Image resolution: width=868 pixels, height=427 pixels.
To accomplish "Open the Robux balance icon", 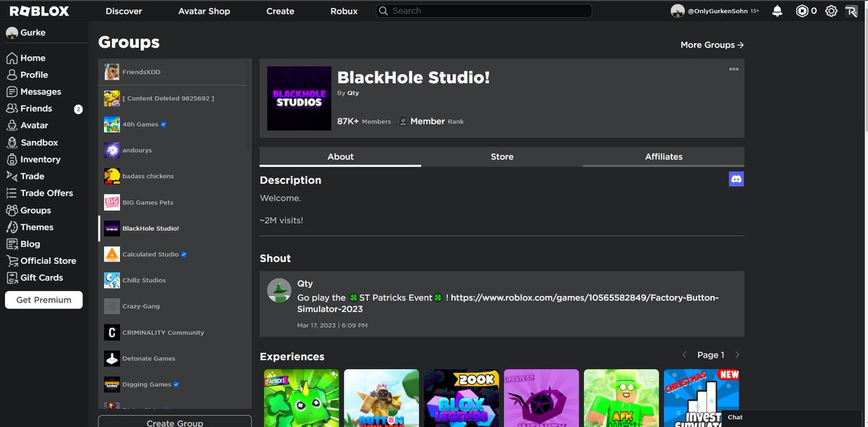I will (801, 11).
